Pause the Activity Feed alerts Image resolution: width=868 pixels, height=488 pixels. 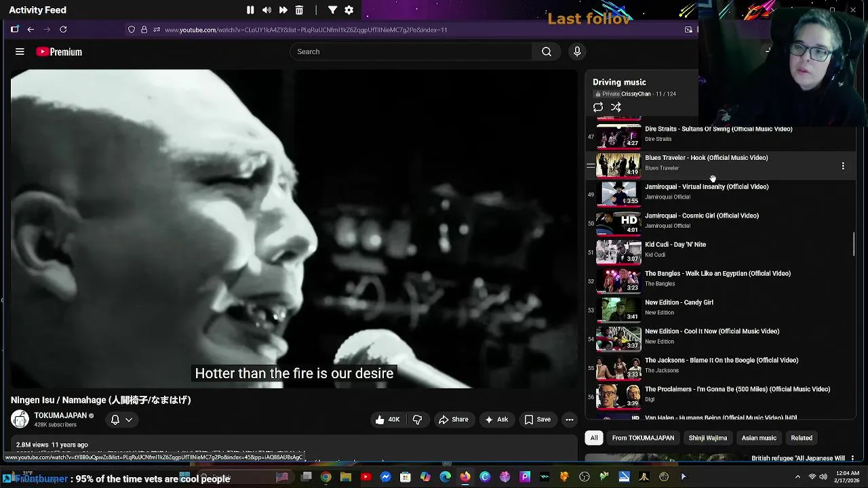250,10
